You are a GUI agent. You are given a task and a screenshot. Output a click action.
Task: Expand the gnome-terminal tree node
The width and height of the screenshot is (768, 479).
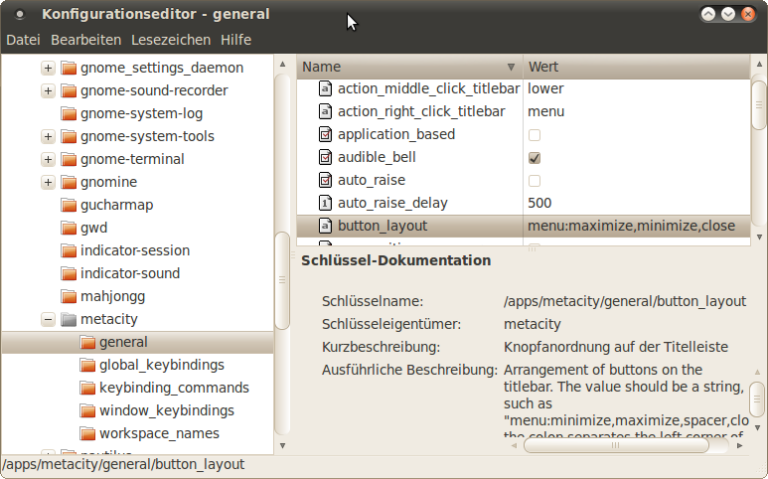tap(48, 159)
